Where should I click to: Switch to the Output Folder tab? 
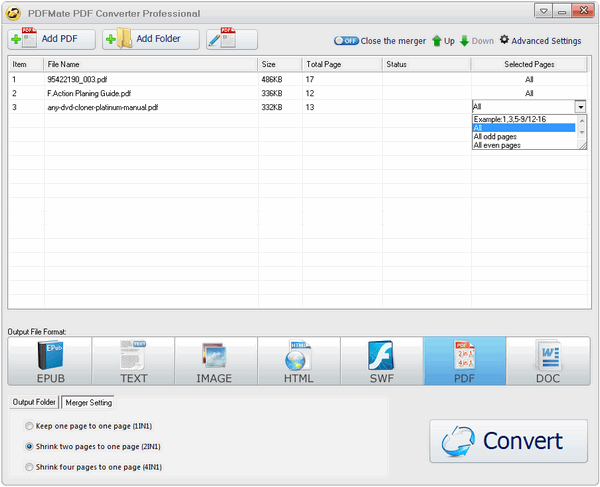[34, 402]
